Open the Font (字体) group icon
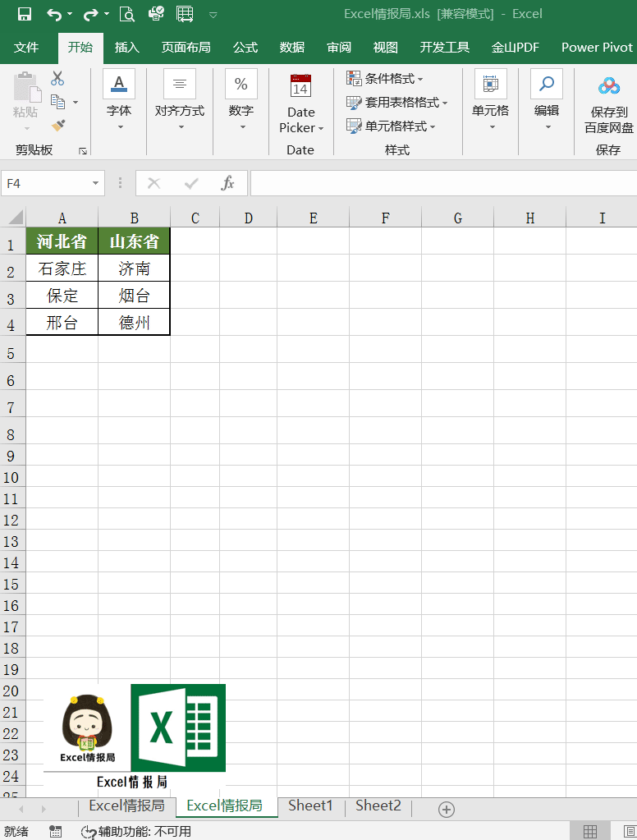This screenshot has width=637, height=840. pyautogui.click(x=119, y=84)
